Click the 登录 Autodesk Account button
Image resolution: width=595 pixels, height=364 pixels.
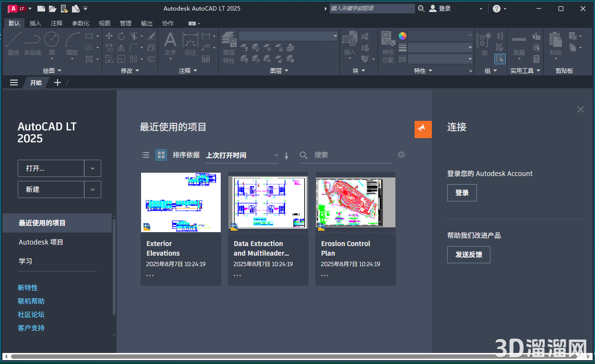point(462,192)
